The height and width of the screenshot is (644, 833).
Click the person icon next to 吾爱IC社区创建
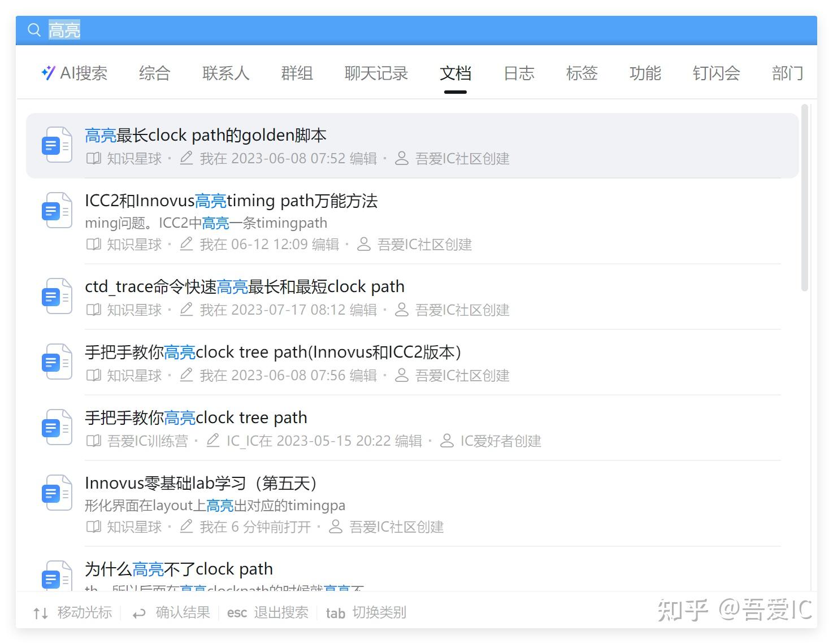(x=401, y=159)
